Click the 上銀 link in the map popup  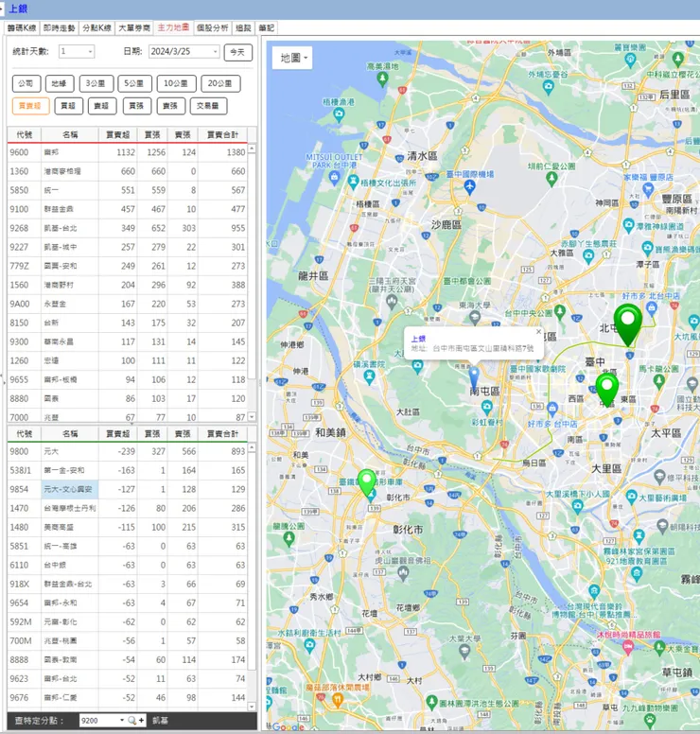click(x=418, y=339)
